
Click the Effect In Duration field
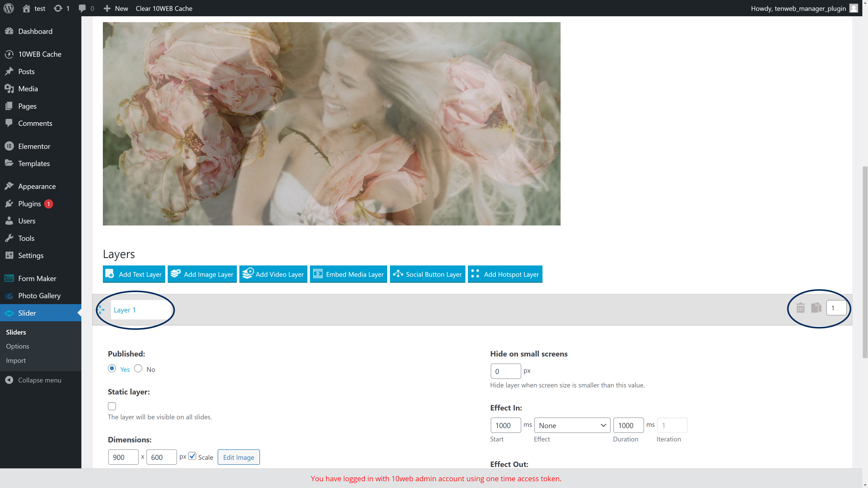(x=628, y=425)
